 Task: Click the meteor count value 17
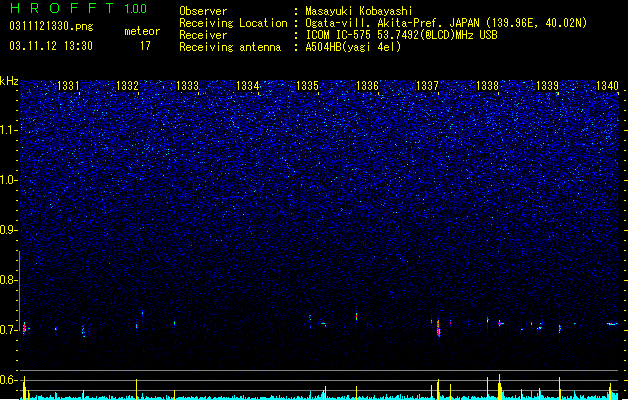coord(145,46)
